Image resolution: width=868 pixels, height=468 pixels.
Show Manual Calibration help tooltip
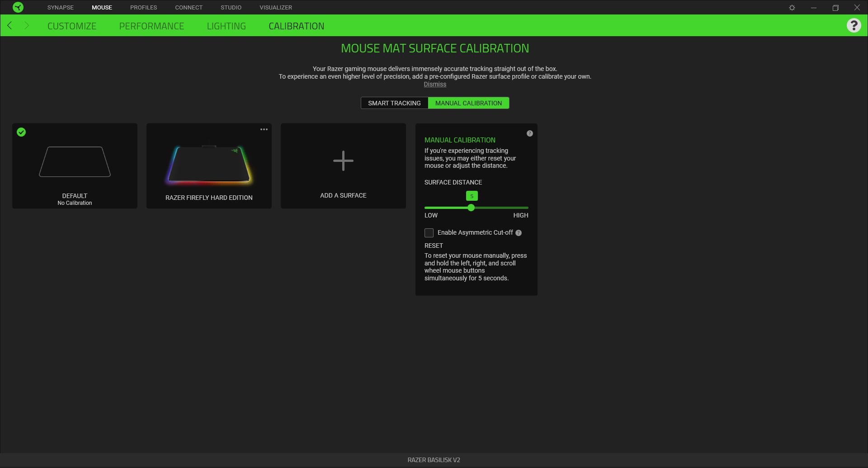(x=530, y=133)
